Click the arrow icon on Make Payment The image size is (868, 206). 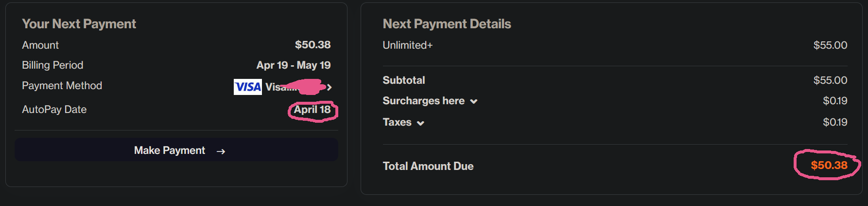tap(221, 151)
